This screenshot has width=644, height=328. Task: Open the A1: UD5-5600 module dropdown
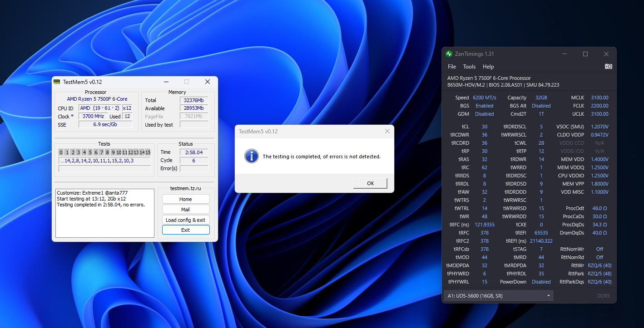pos(499,296)
